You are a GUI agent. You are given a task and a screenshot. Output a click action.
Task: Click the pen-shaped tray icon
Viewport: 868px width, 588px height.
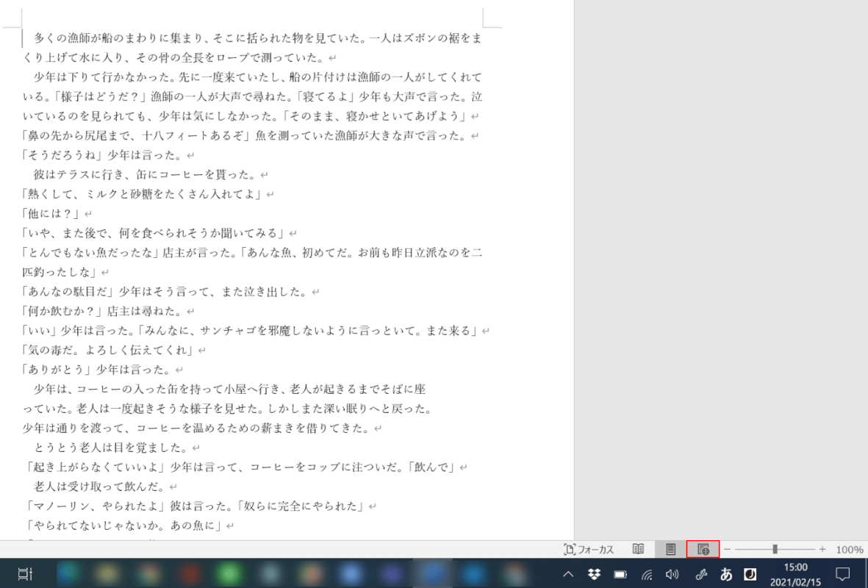(700, 574)
